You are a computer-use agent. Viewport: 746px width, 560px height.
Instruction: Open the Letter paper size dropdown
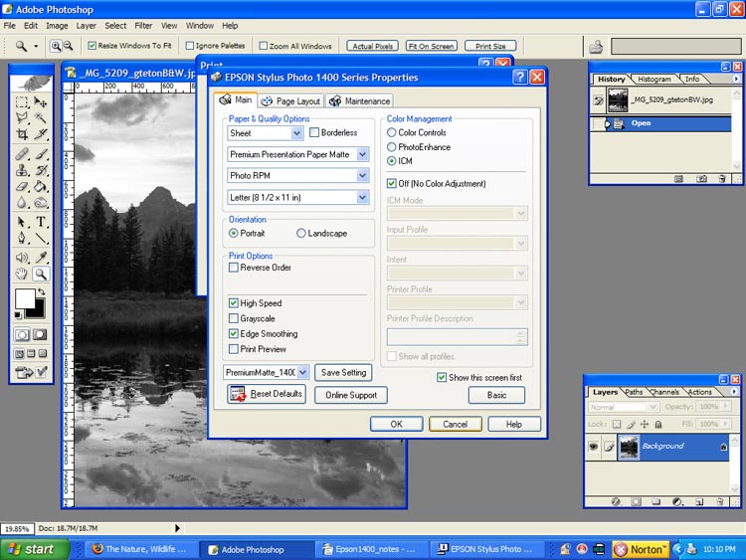coord(362,197)
